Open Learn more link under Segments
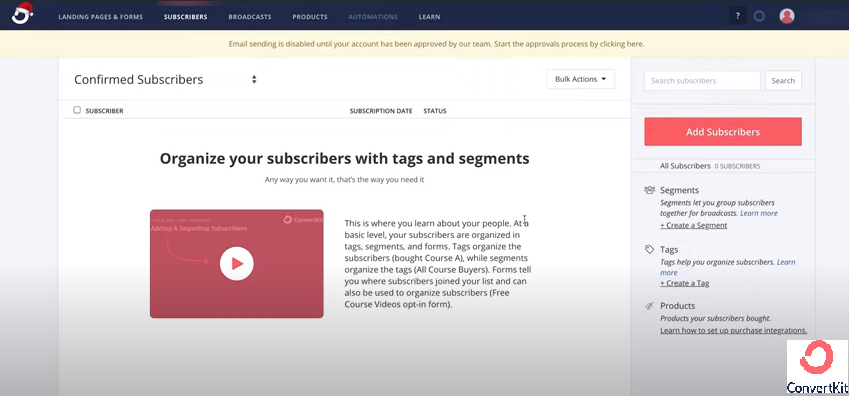The image size is (849, 396). (x=759, y=213)
